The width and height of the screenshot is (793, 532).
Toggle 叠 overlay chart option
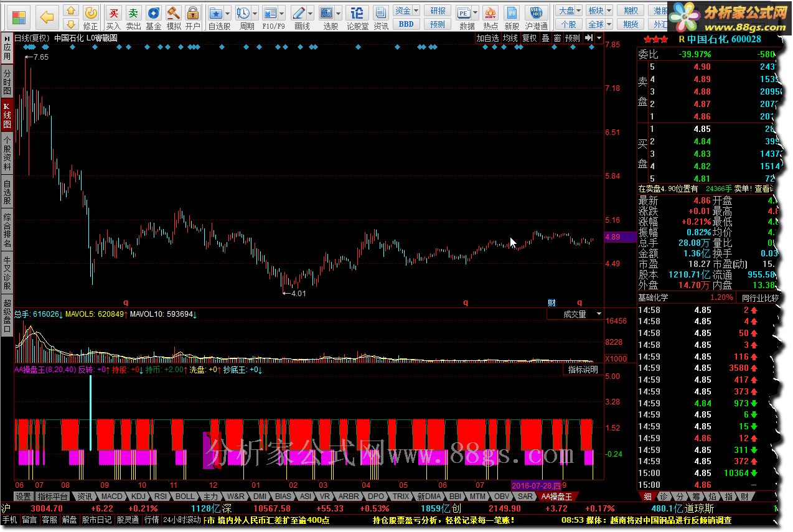tap(545, 38)
